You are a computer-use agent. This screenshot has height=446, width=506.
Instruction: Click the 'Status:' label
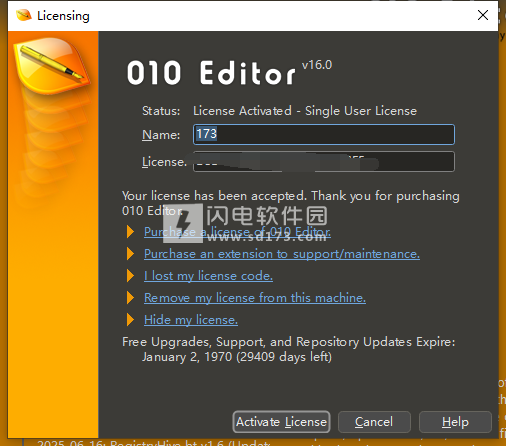click(161, 111)
